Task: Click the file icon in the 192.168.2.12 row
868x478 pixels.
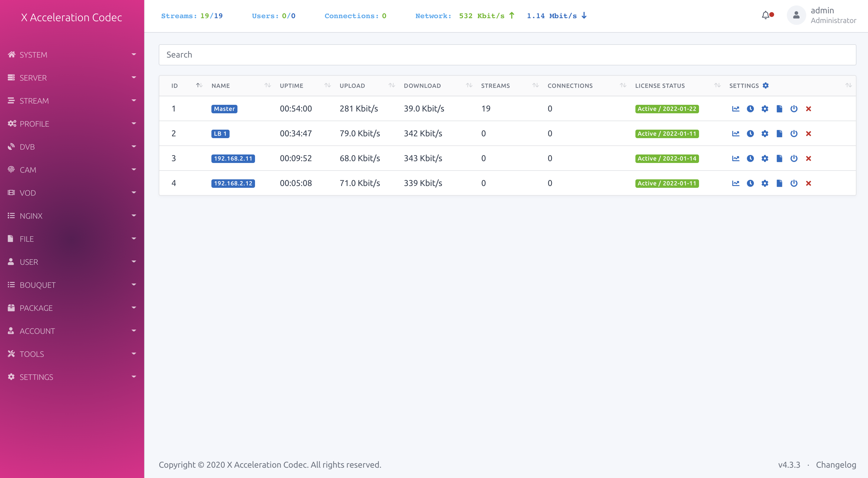Action: click(x=779, y=183)
